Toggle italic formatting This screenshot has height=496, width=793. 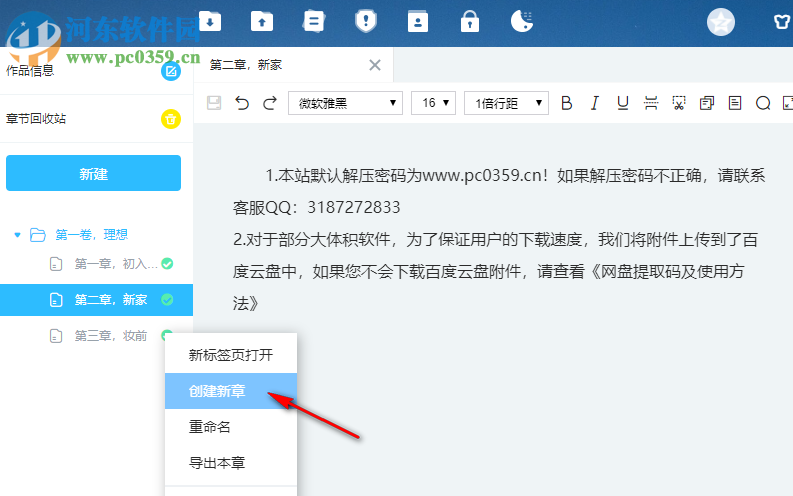(595, 103)
